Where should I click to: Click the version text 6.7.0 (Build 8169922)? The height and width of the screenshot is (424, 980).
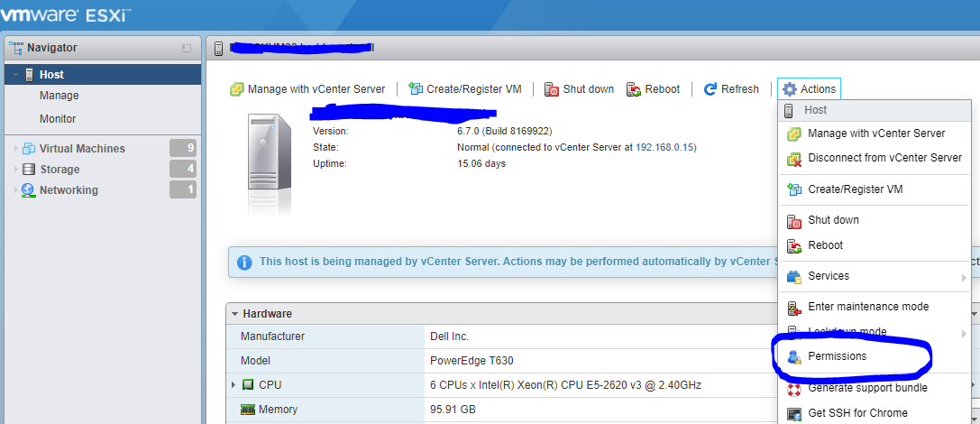(505, 132)
